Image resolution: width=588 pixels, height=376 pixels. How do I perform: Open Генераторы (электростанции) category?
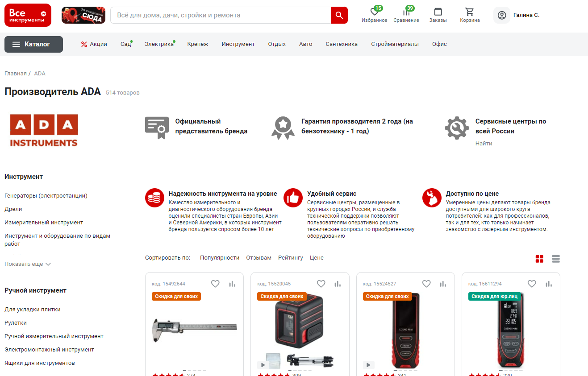click(46, 196)
